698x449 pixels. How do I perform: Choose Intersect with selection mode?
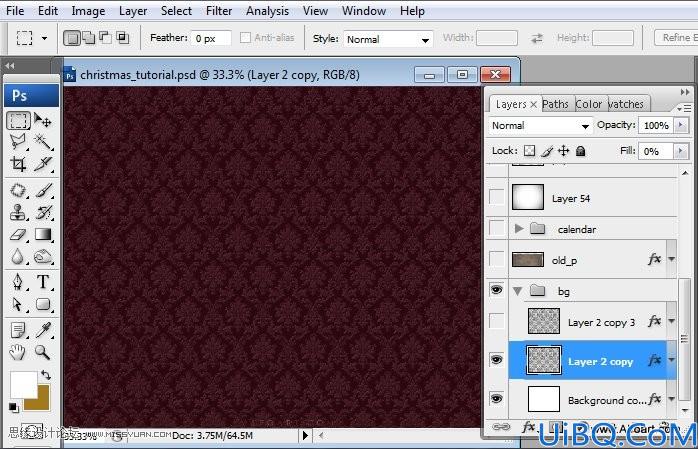click(122, 38)
